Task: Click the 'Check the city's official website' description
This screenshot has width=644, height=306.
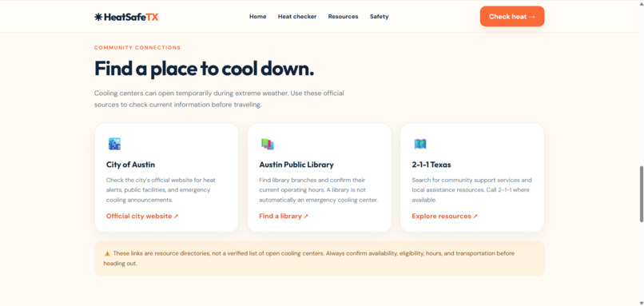Action: pos(161,190)
